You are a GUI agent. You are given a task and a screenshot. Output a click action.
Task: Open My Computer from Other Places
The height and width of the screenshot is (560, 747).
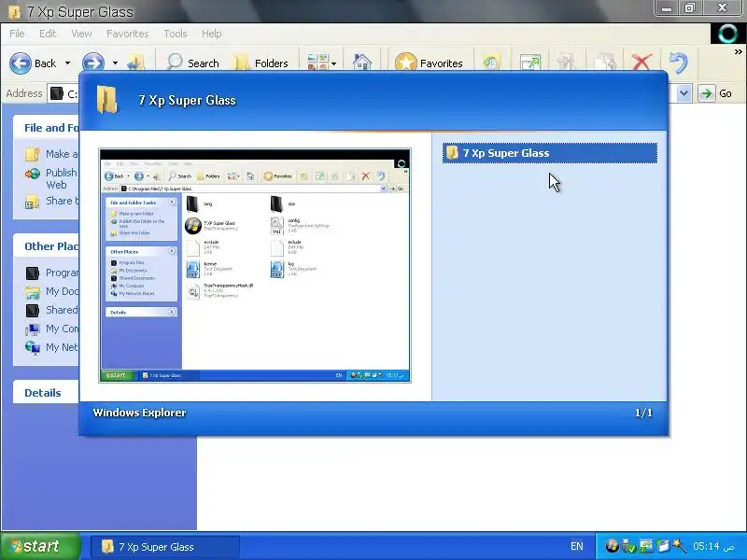pos(51,329)
